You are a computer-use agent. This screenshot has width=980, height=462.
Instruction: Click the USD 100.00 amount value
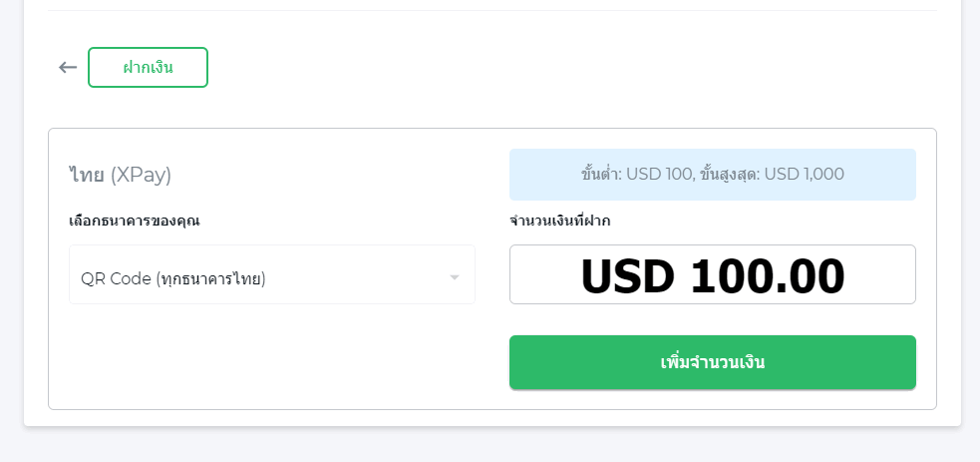[713, 275]
